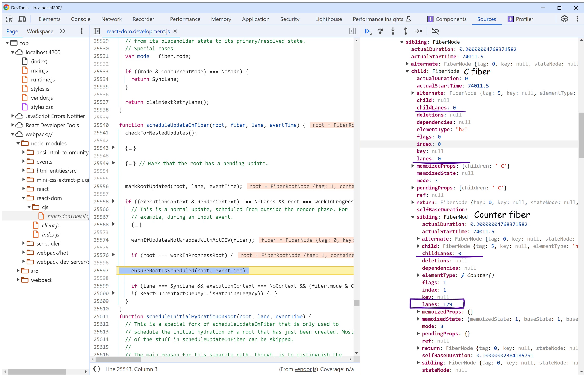Expand elementType Counter() function entry
588x376 pixels.
pos(418,275)
